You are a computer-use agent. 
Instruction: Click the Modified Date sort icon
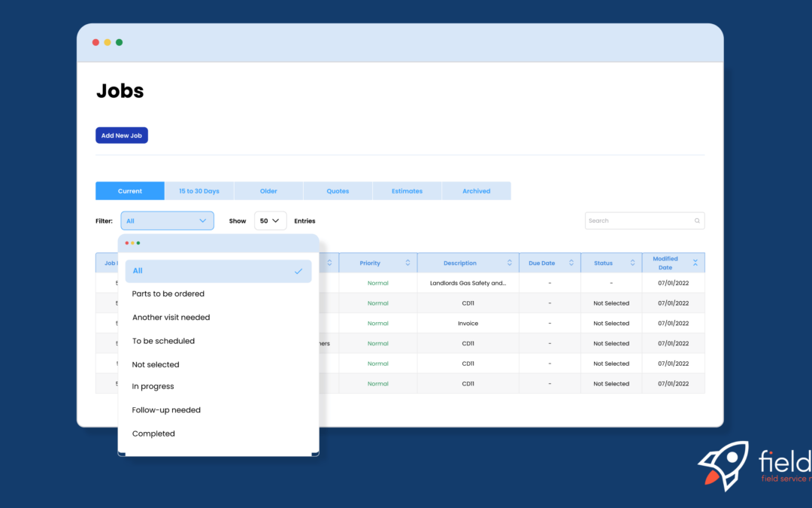(x=694, y=262)
